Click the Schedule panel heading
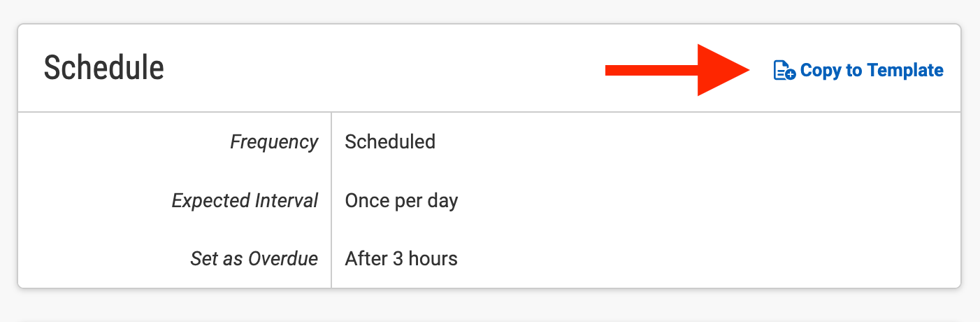This screenshot has height=322, width=980. point(104,69)
